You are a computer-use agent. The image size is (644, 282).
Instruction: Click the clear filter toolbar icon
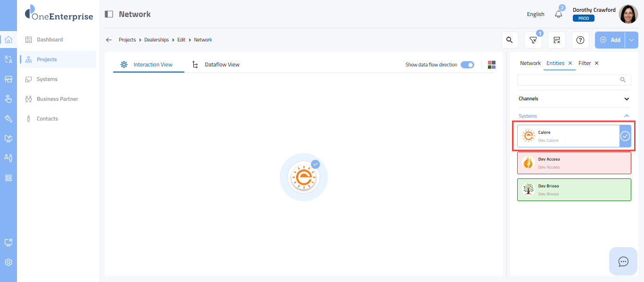coord(557,40)
